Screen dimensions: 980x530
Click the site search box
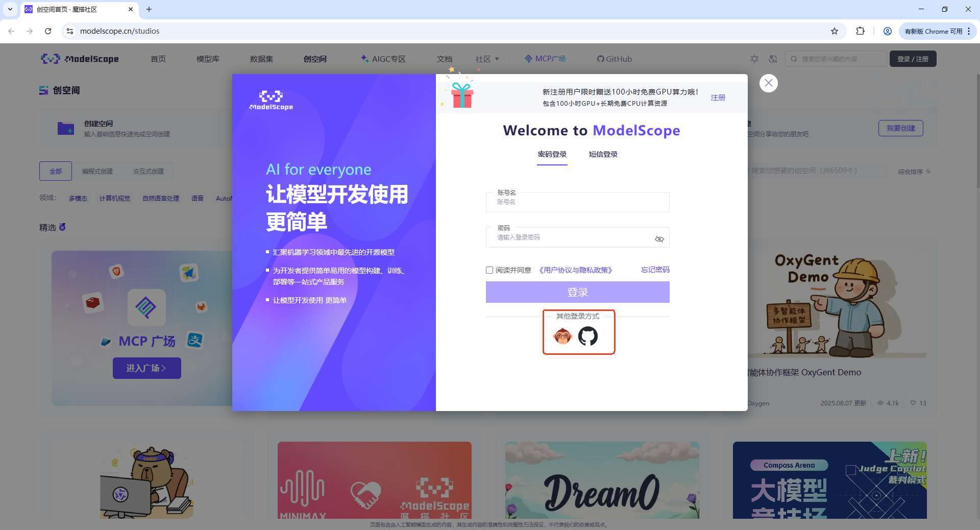click(x=836, y=59)
